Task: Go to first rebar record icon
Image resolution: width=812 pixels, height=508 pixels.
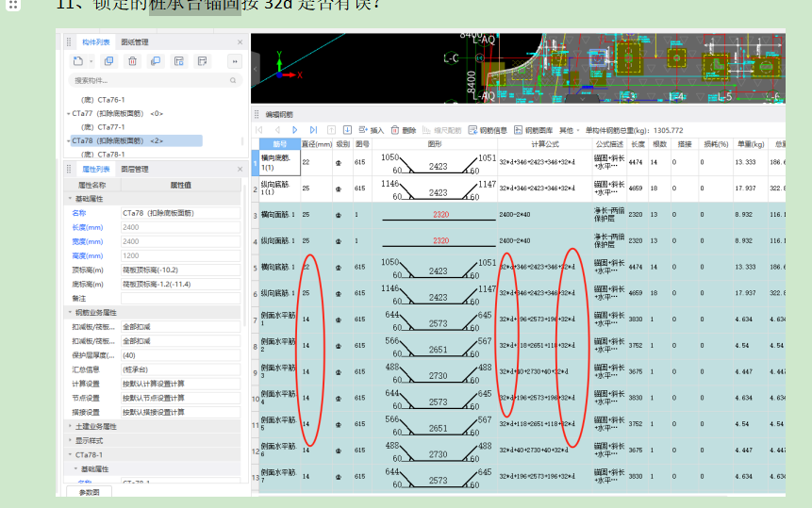Action: pos(259,130)
